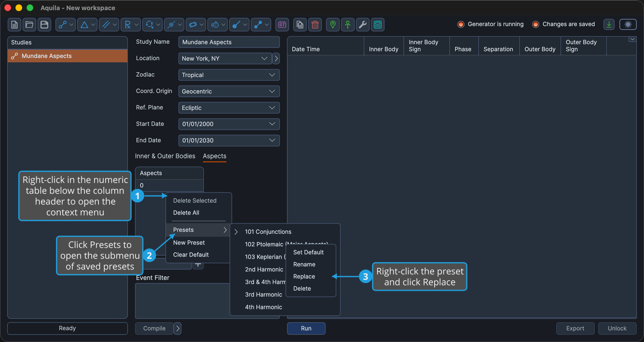Select the linked-nodes aspects study tool
This screenshot has height=342, width=644.
click(66, 25)
